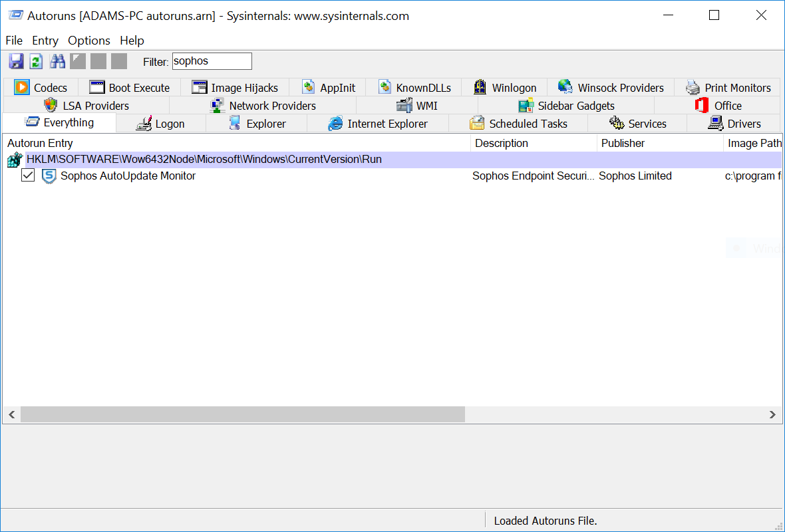Open the Help menu
This screenshot has width=785, height=532.
132,41
